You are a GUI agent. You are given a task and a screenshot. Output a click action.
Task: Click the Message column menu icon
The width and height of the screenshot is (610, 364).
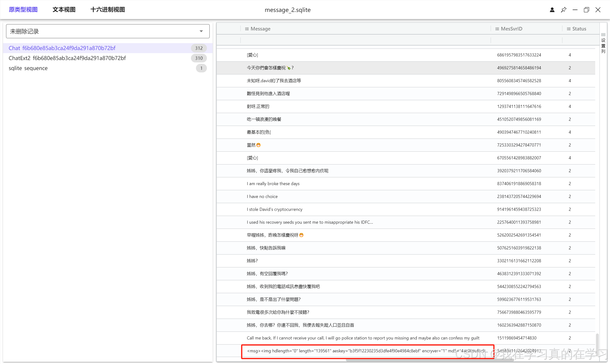tap(247, 29)
